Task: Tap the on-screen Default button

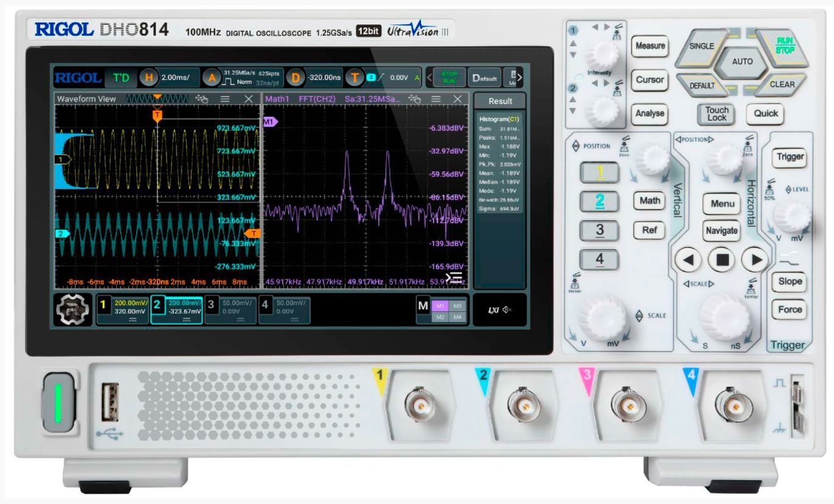Action: click(x=484, y=78)
